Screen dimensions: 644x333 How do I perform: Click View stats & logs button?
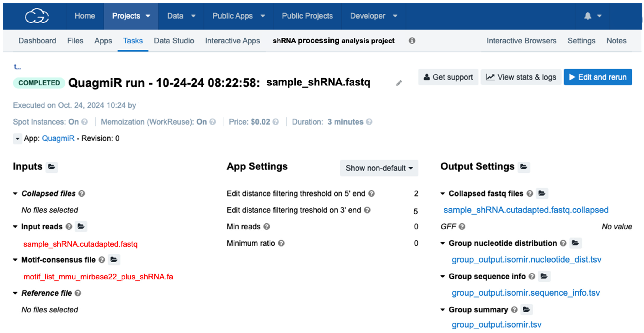coord(521,77)
